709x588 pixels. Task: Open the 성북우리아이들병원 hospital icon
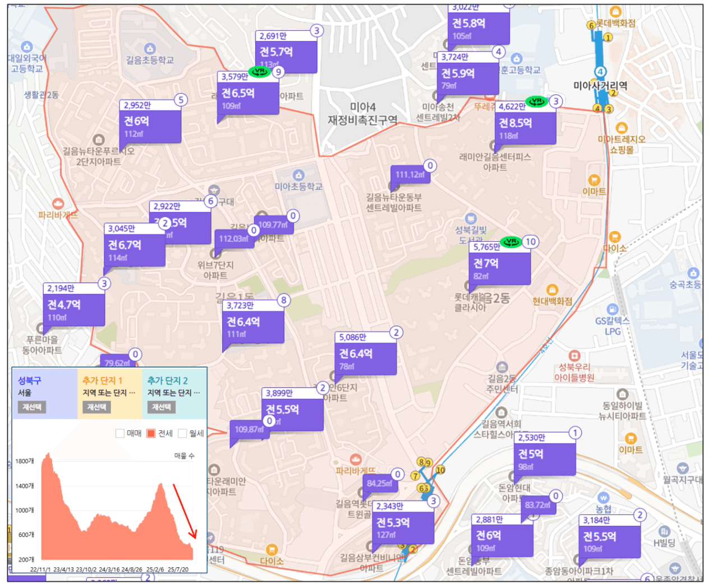coord(573,356)
